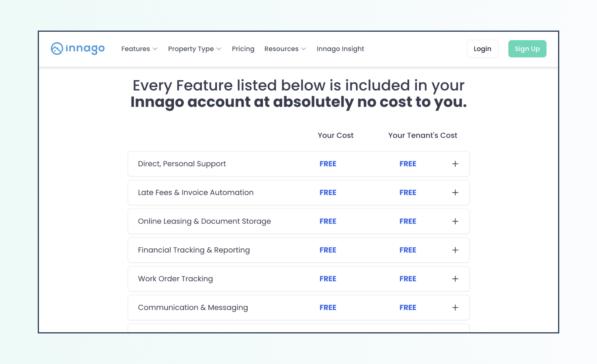
Task: Click Tenant's Cost FREE for Communication & Messaging
Action: tap(408, 308)
